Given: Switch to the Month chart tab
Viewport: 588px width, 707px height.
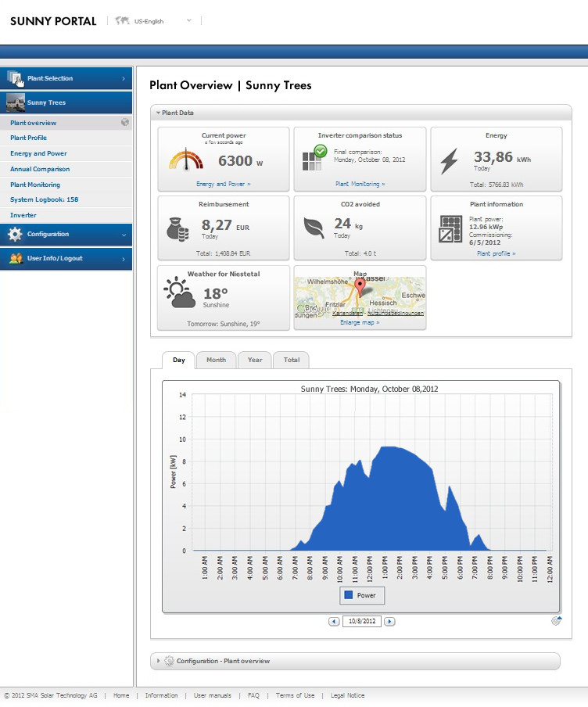Looking at the screenshot, I should [x=216, y=360].
